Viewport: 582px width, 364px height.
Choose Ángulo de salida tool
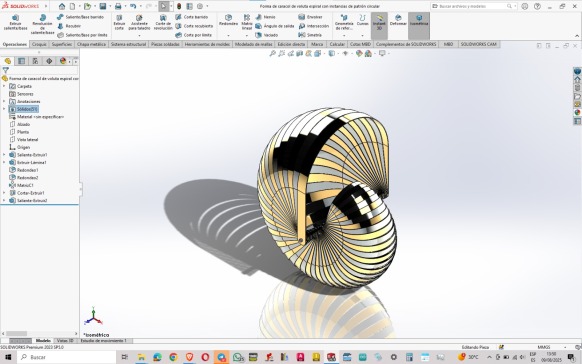tap(275, 26)
